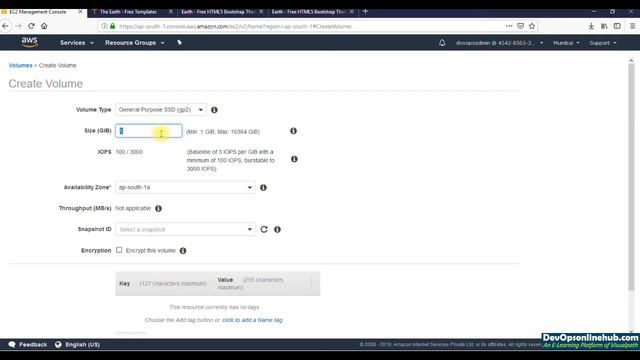The image size is (640, 360).
Task: Toggle the sidebar view icon
Action: [617, 26]
